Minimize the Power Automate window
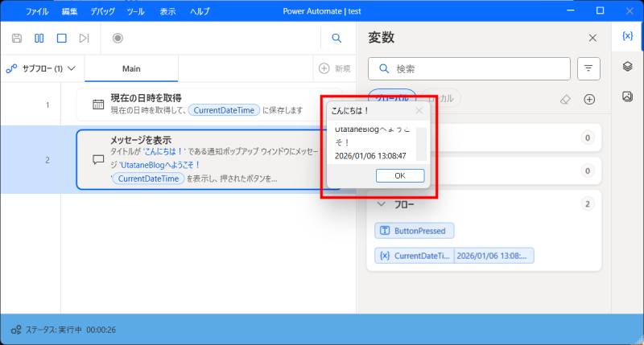Screen dimensions: 644x345 tap(571, 10)
